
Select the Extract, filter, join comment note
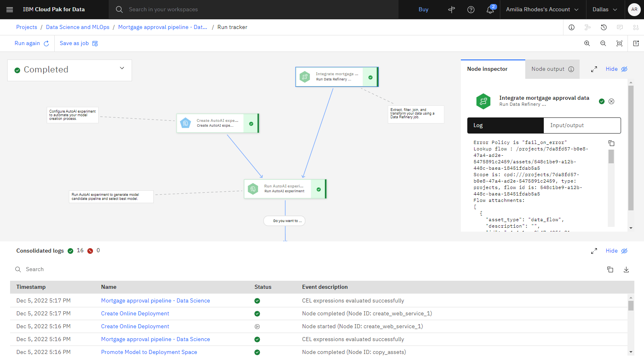[x=416, y=114]
